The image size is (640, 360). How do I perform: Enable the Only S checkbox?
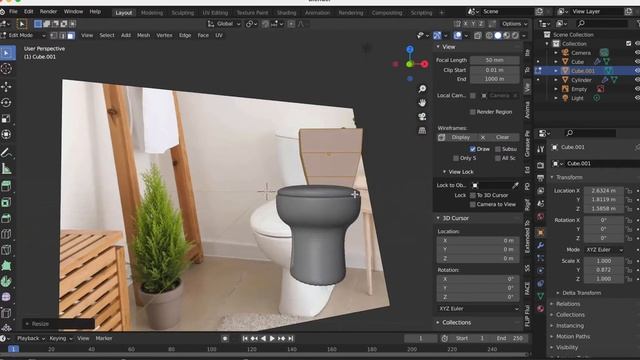(x=456, y=158)
